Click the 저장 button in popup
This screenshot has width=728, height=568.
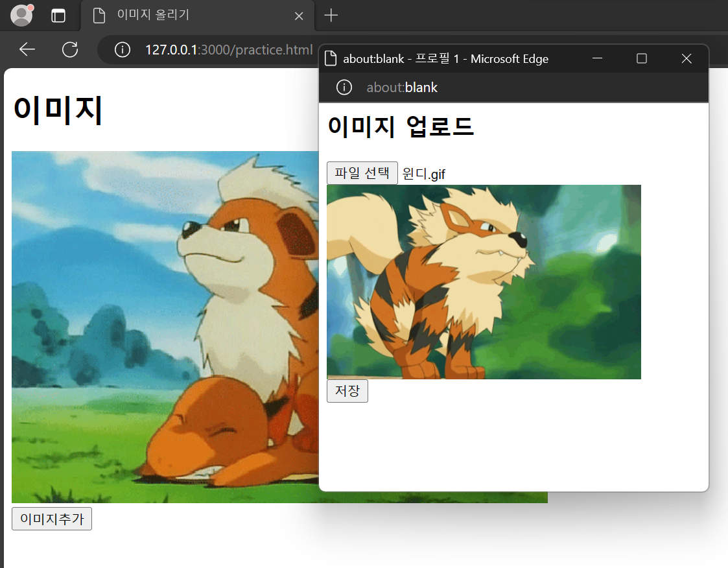pyautogui.click(x=347, y=390)
